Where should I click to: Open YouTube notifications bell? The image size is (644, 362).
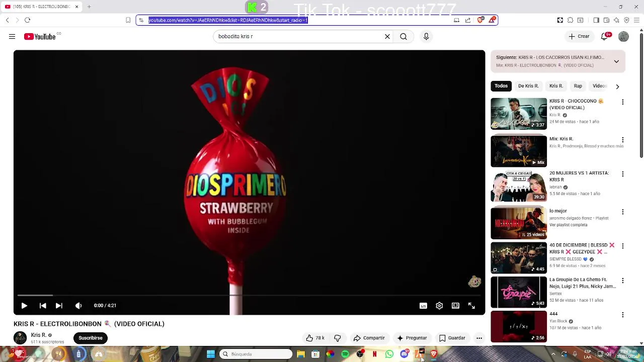click(605, 37)
